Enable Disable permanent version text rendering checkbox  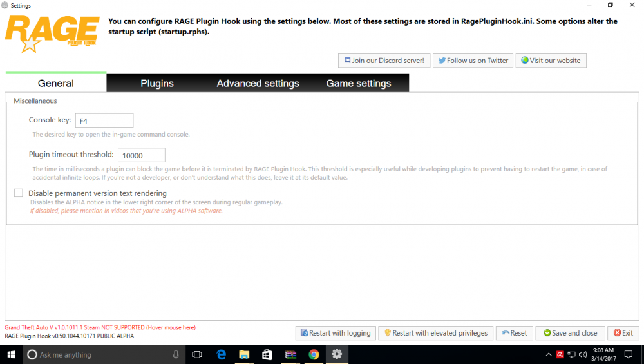19,193
